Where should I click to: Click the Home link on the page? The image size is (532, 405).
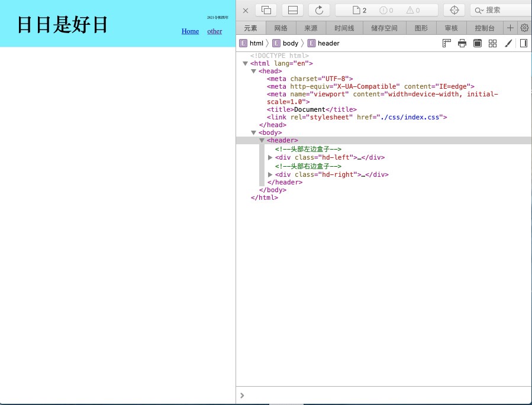(190, 31)
